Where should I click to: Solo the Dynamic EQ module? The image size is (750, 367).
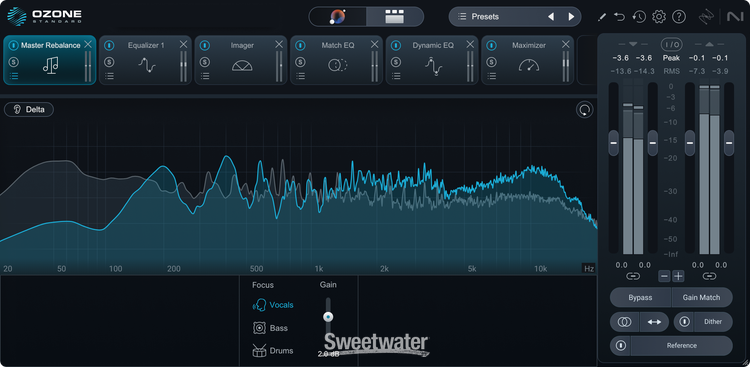396,62
